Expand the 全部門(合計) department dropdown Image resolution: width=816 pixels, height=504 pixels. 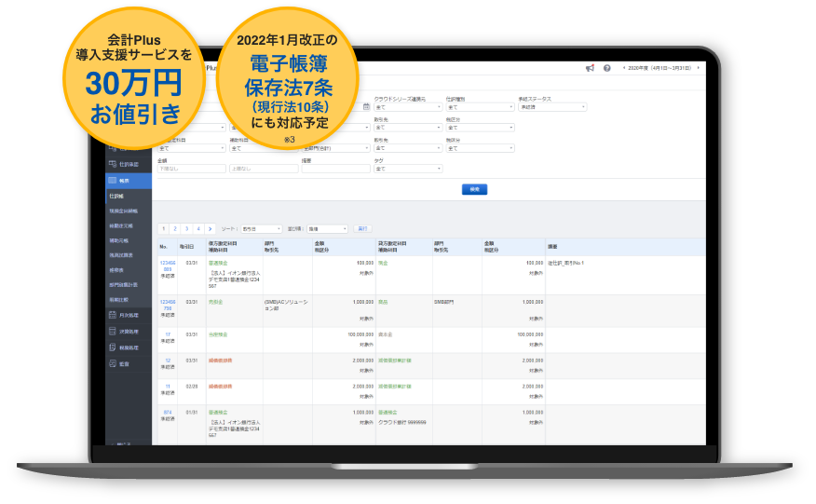point(335,148)
